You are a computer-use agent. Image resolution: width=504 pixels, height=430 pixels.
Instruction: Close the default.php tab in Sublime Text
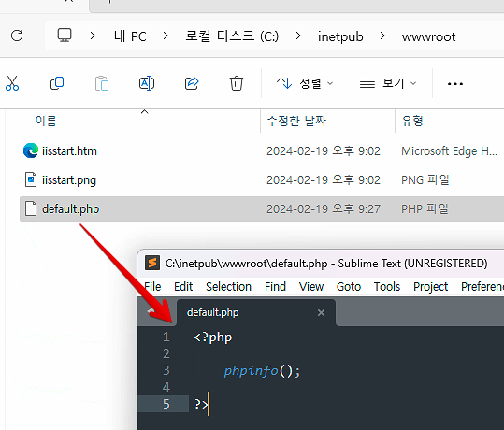click(321, 312)
